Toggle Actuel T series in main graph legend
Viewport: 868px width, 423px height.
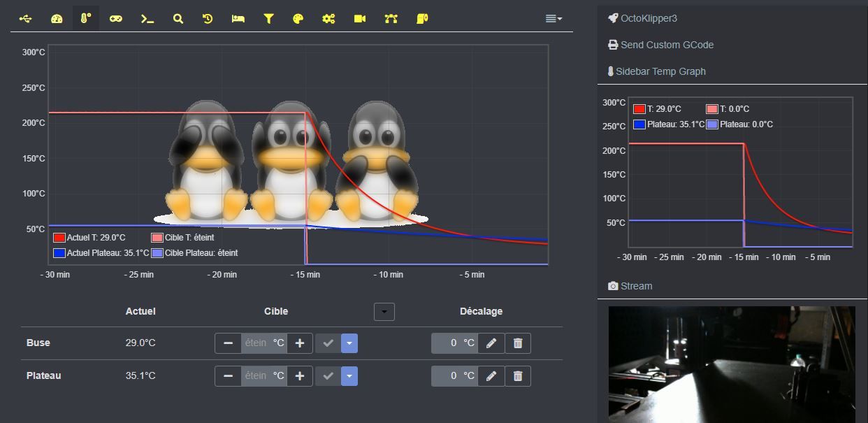89,238
